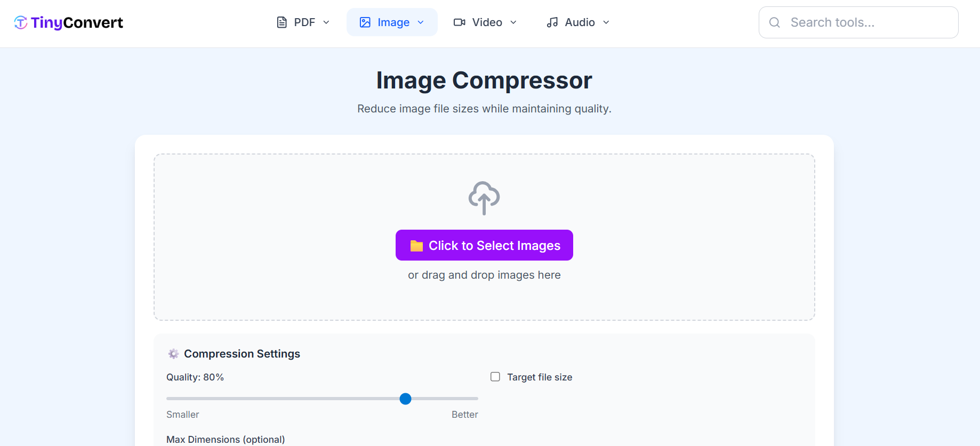Image resolution: width=980 pixels, height=446 pixels.
Task: Click the PDF document icon
Action: click(282, 22)
